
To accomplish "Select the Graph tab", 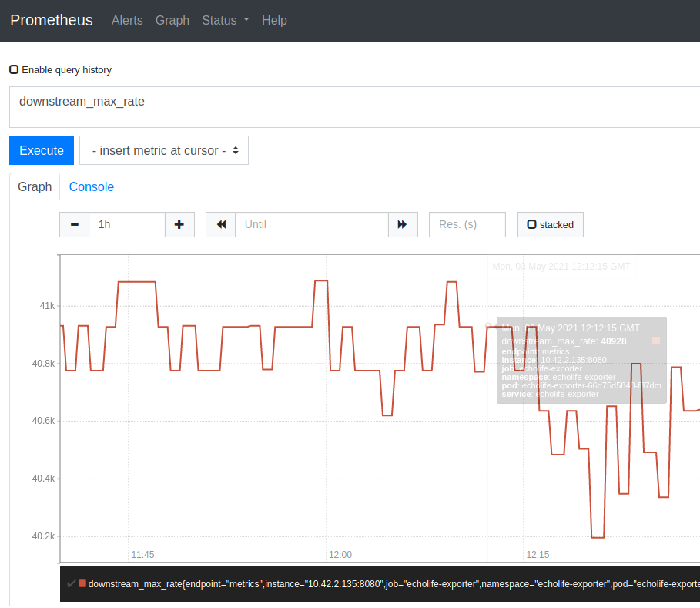I will point(35,186).
